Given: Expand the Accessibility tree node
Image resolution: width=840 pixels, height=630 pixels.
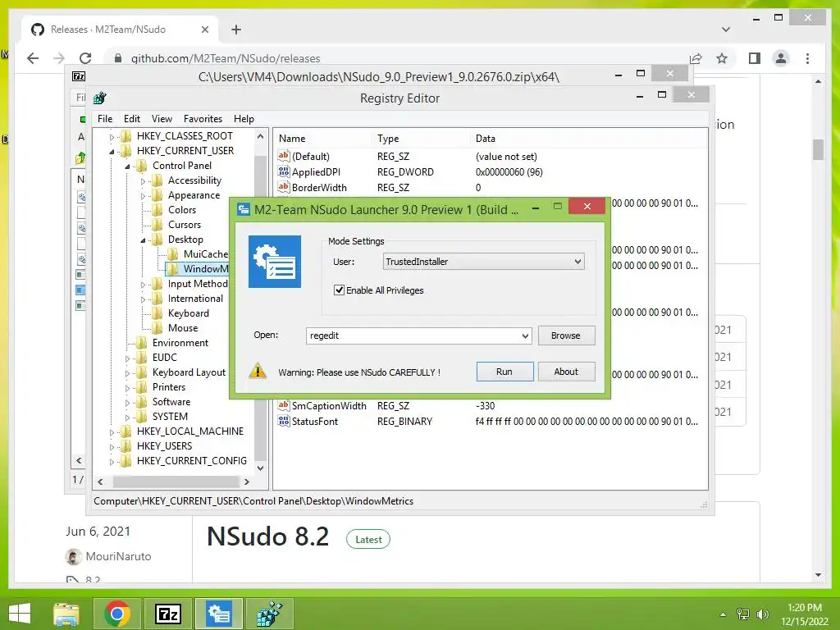Looking at the screenshot, I should (x=143, y=181).
